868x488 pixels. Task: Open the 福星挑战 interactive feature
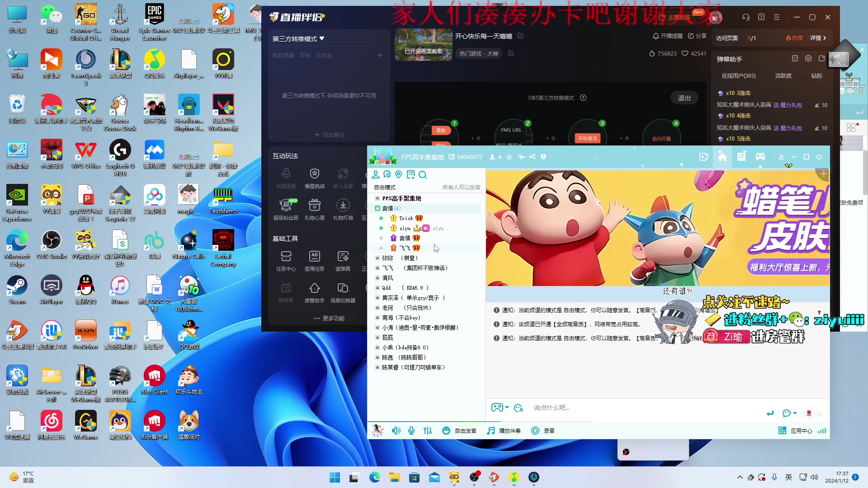click(315, 178)
